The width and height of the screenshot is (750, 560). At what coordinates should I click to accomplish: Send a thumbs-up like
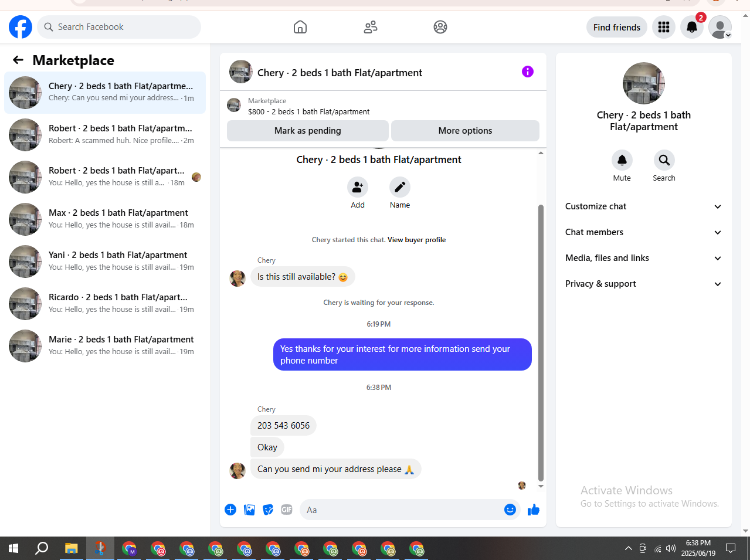click(x=534, y=510)
